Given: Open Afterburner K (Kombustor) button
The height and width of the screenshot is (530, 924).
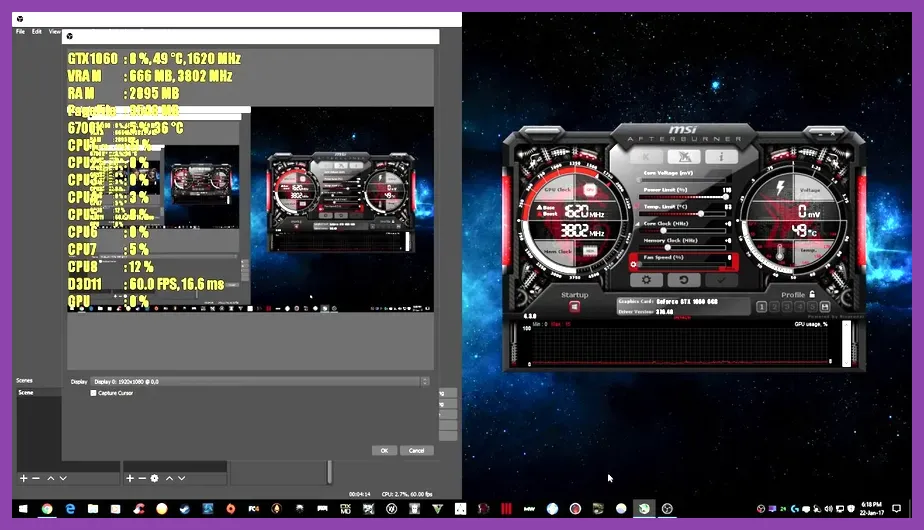Looking at the screenshot, I should 646,157.
